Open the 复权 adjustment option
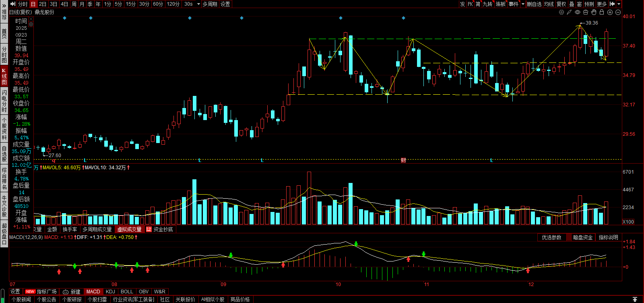This screenshot has height=303, width=644. pyautogui.click(x=561, y=4)
